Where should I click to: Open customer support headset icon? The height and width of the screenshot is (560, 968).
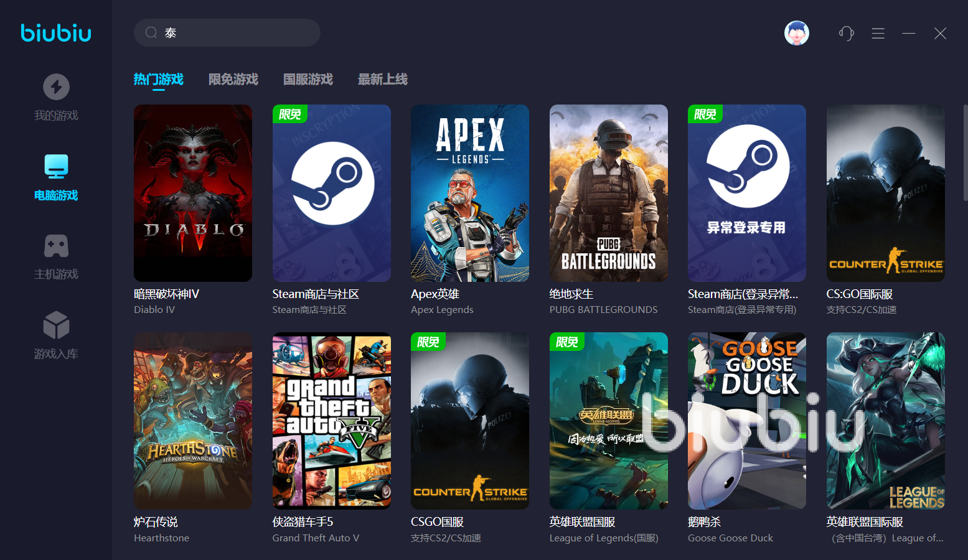[846, 33]
